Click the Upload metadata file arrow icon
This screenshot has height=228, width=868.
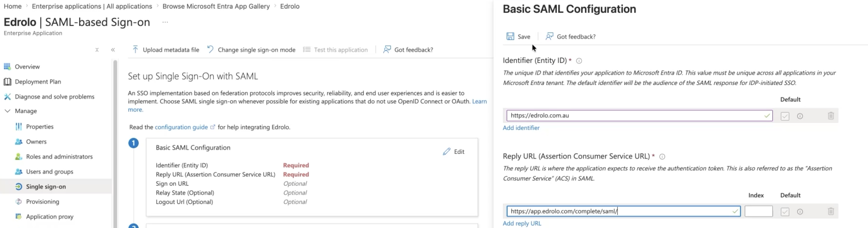pos(135,50)
